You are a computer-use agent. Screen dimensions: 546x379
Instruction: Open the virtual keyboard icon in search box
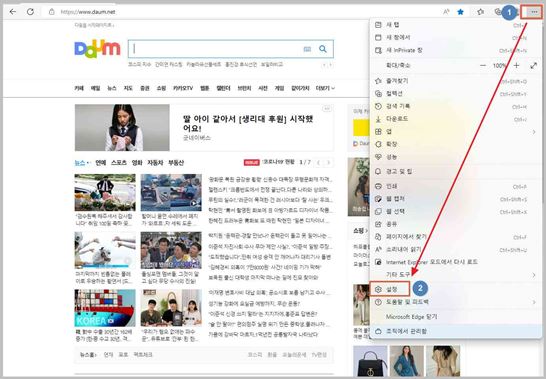pyautogui.click(x=307, y=49)
